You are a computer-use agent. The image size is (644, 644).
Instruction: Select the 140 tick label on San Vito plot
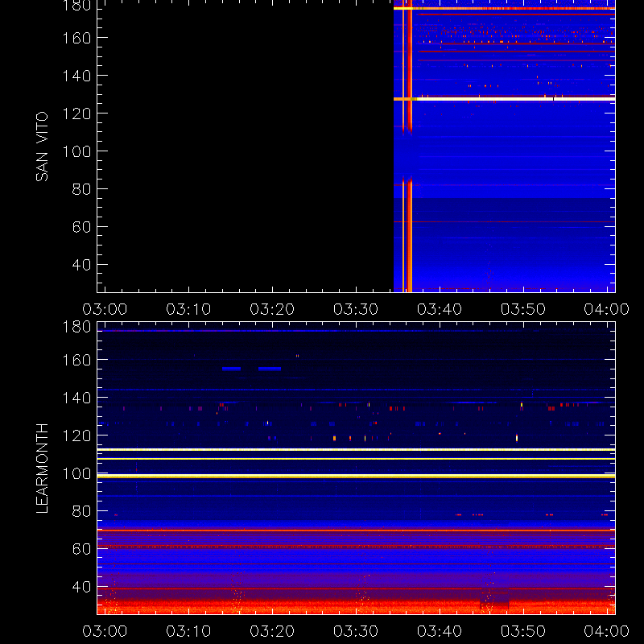coord(76,76)
